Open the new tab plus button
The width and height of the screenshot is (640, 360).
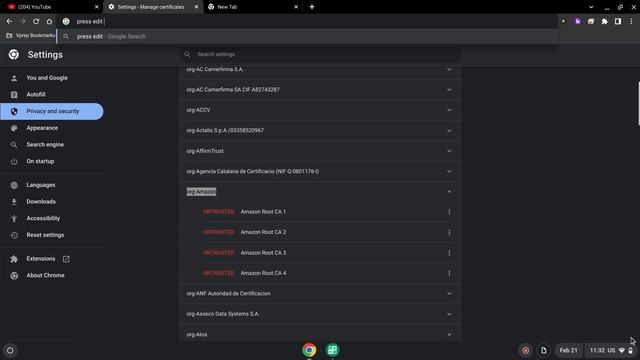pos(312,7)
